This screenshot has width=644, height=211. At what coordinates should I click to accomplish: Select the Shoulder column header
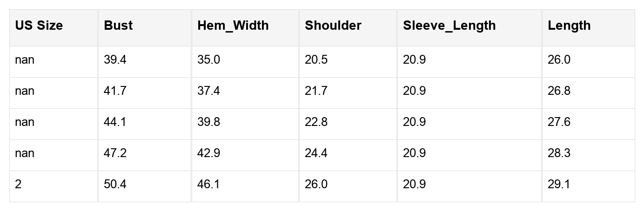(x=333, y=26)
